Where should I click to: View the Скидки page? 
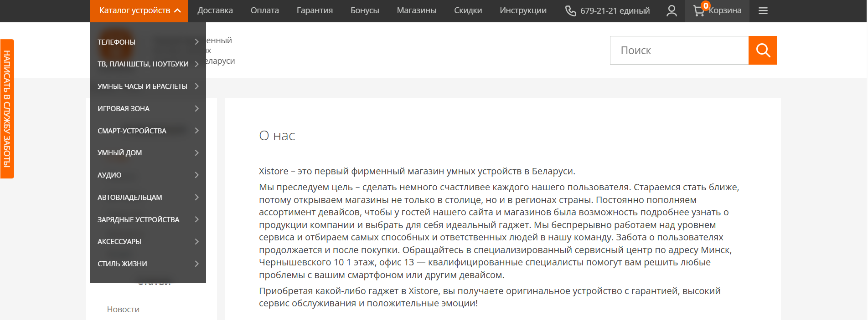468,10
